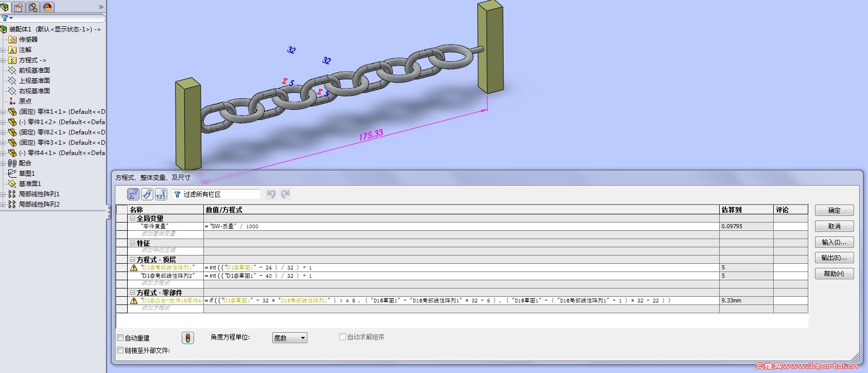
Task: Click the 添加特征压缩 placeholder cell
Action: tap(166, 250)
